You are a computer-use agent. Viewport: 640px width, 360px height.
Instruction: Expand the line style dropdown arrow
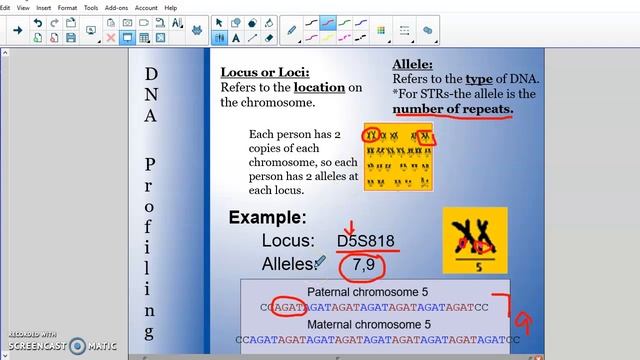click(x=412, y=42)
